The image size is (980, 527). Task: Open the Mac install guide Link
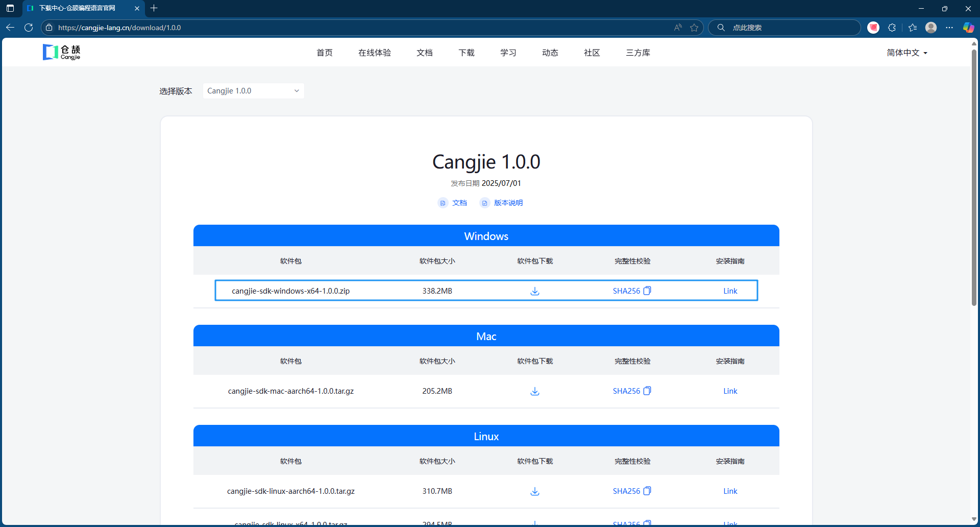pos(730,391)
